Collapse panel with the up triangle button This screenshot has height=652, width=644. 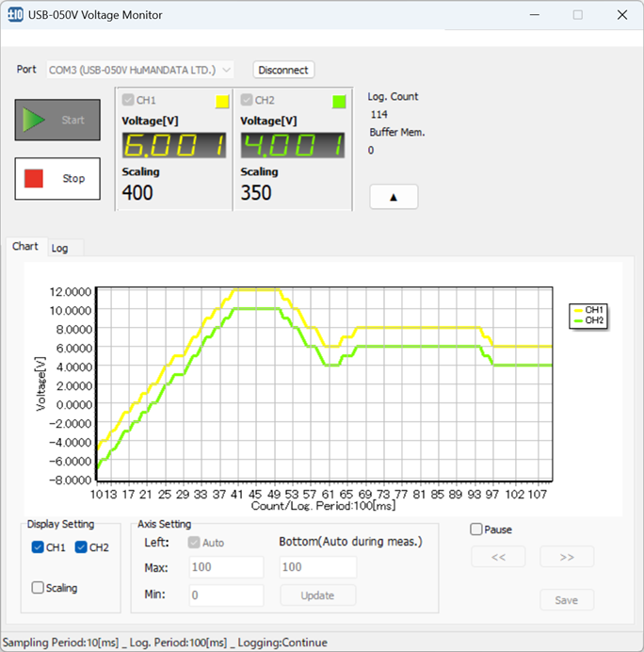click(394, 197)
